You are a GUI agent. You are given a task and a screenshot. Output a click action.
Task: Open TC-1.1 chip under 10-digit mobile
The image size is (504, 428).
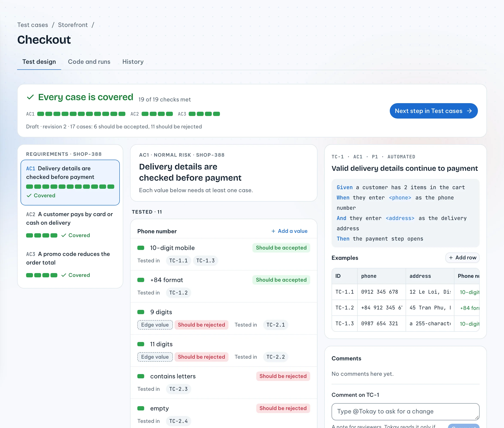178,261
